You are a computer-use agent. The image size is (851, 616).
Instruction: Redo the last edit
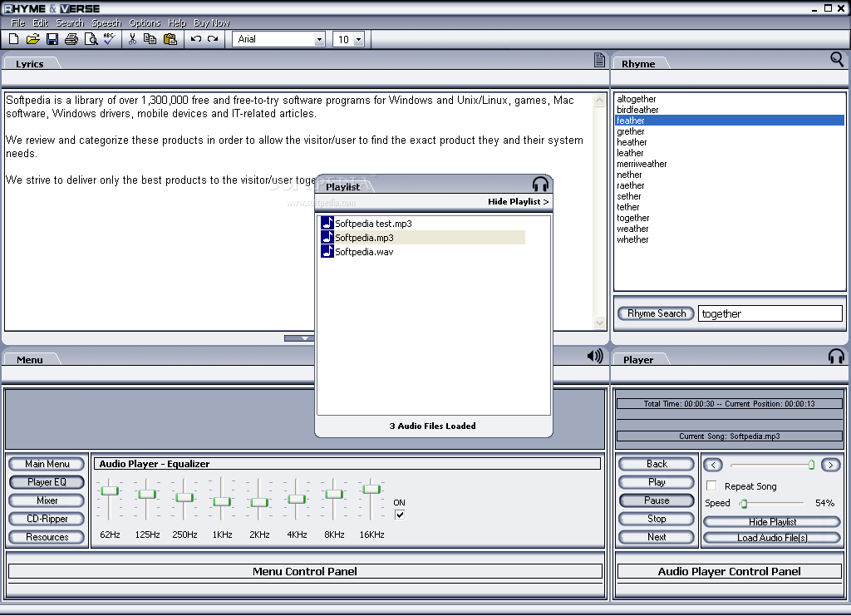213,39
